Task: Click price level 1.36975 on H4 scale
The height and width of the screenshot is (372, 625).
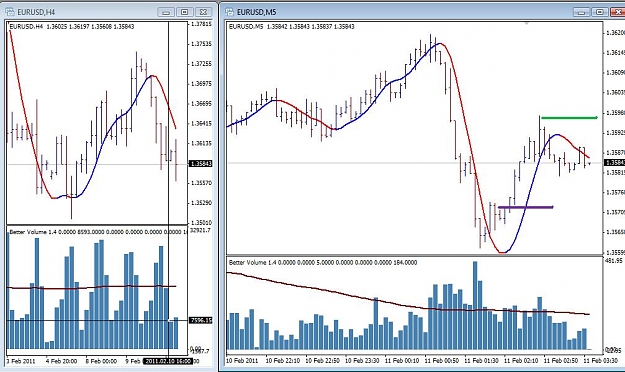Action: point(201,84)
